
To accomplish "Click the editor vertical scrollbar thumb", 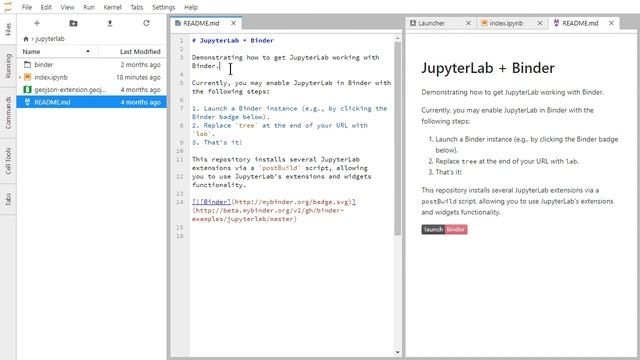I will pyautogui.click(x=398, y=139).
